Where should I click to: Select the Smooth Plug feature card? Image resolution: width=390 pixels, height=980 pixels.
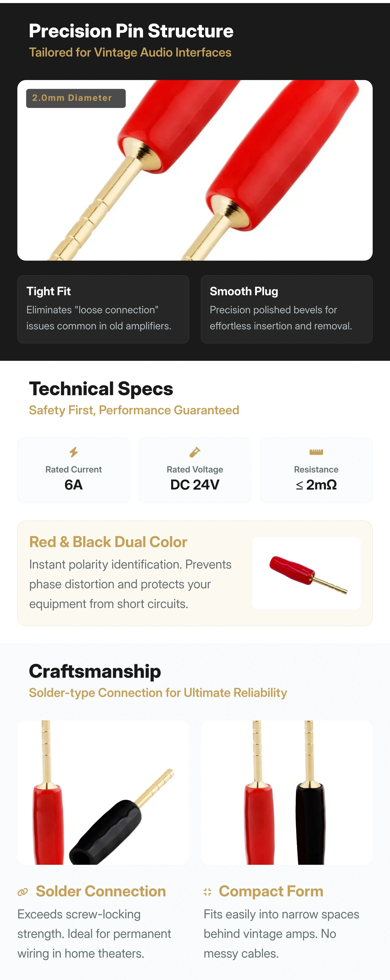tap(286, 309)
